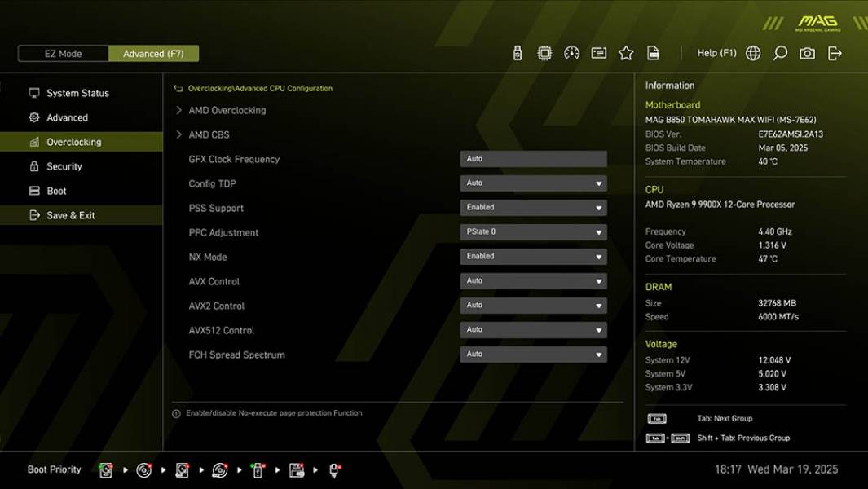Click the DRAM speed 6000 MT/s value
The width and height of the screenshot is (868, 489).
point(778,317)
